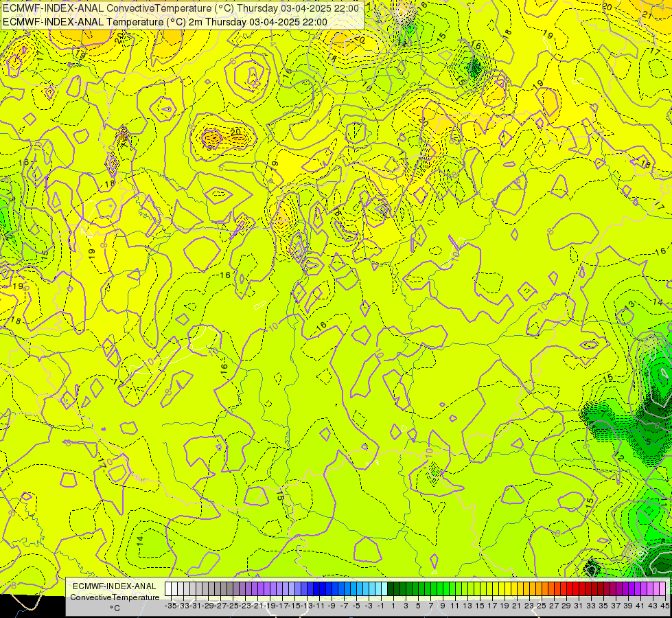
Task: Click the legend scale value '-9'
Action: click(x=332, y=606)
